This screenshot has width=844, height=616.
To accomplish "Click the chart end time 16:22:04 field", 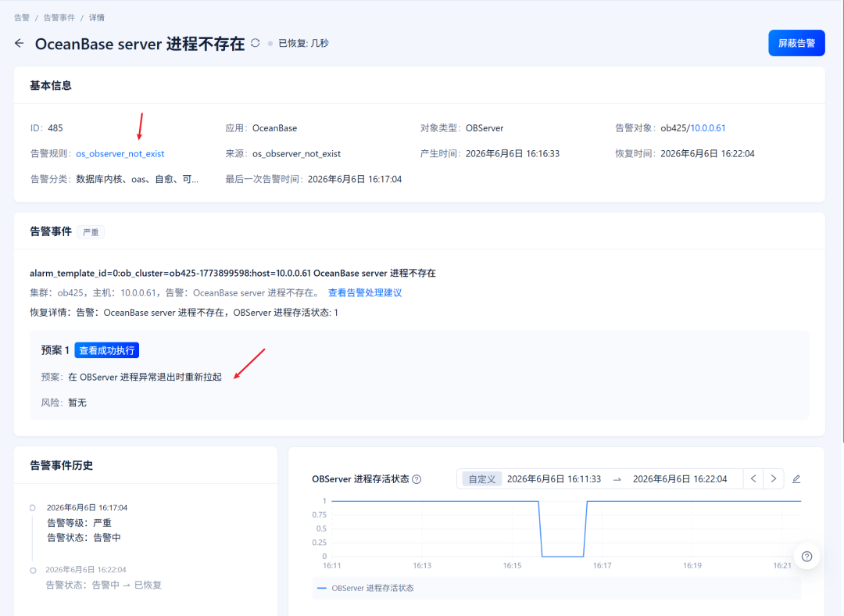I will (680, 478).
